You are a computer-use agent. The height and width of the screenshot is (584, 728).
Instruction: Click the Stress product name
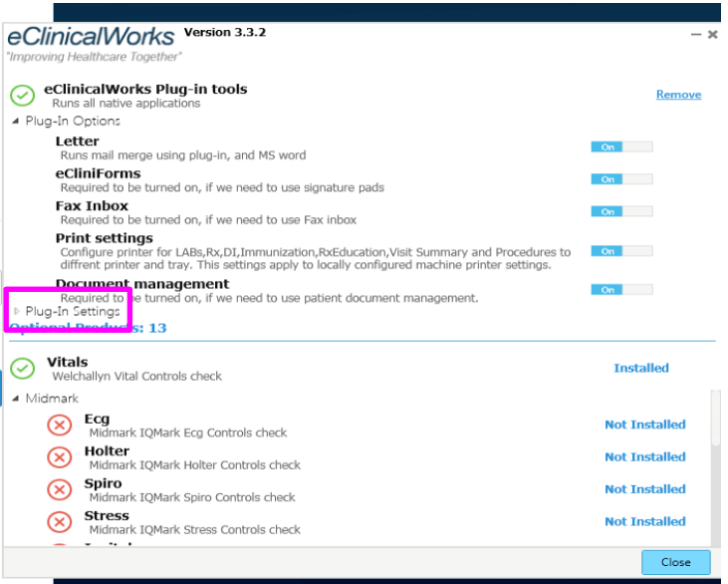(107, 515)
